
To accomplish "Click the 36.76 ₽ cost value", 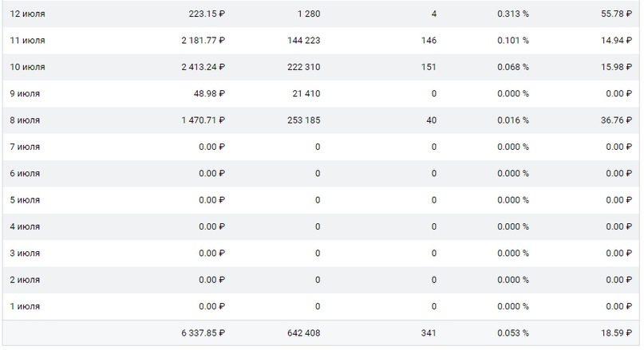I will click(616, 120).
